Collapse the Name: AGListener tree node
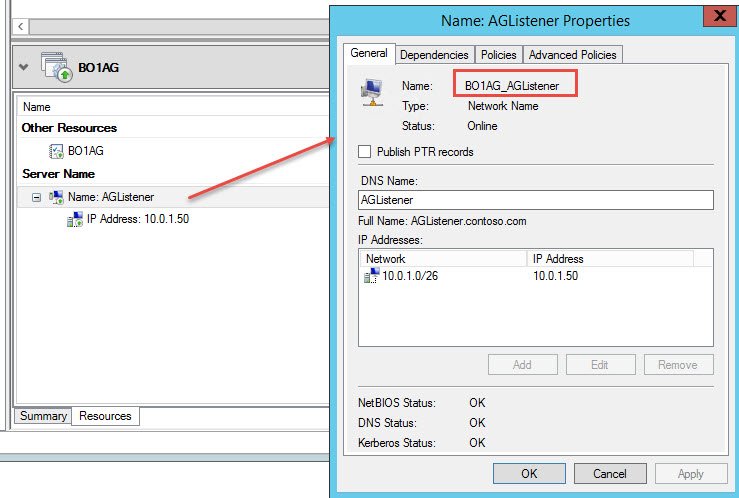The image size is (739, 498). pyautogui.click(x=36, y=197)
